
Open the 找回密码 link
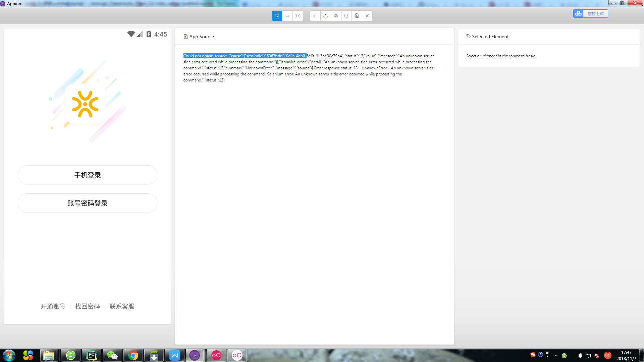click(88, 306)
